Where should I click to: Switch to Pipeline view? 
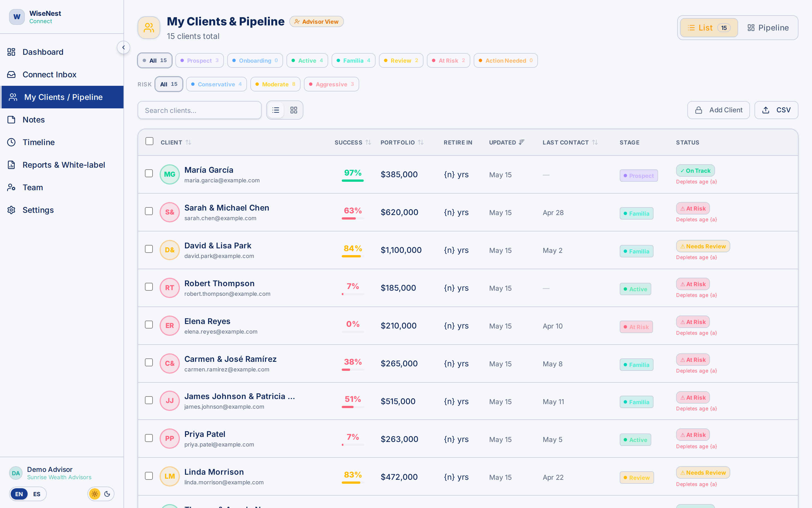768,28
